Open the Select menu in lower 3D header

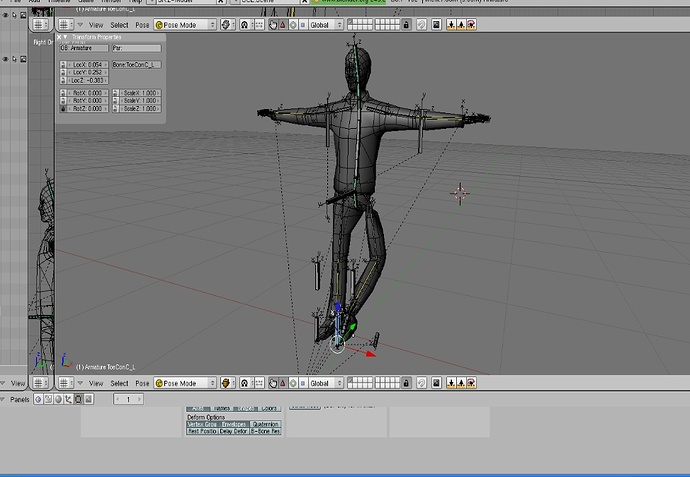click(119, 383)
